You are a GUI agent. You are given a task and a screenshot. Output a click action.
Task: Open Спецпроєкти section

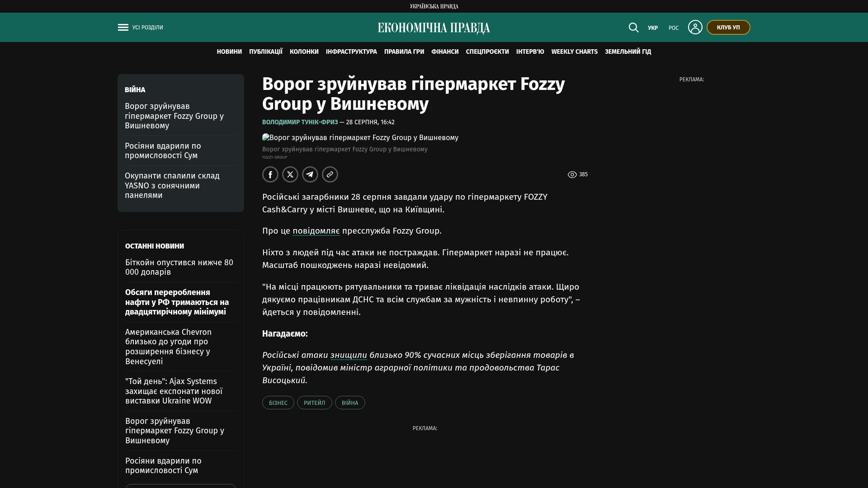487,52
